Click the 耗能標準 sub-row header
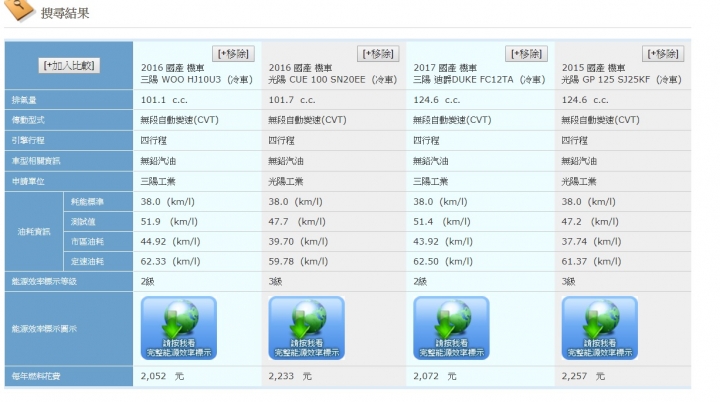Screen dimensions: 720x402 pyautogui.click(x=98, y=202)
